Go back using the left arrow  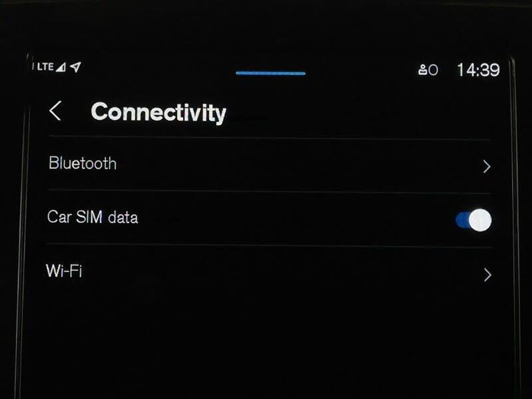point(55,111)
